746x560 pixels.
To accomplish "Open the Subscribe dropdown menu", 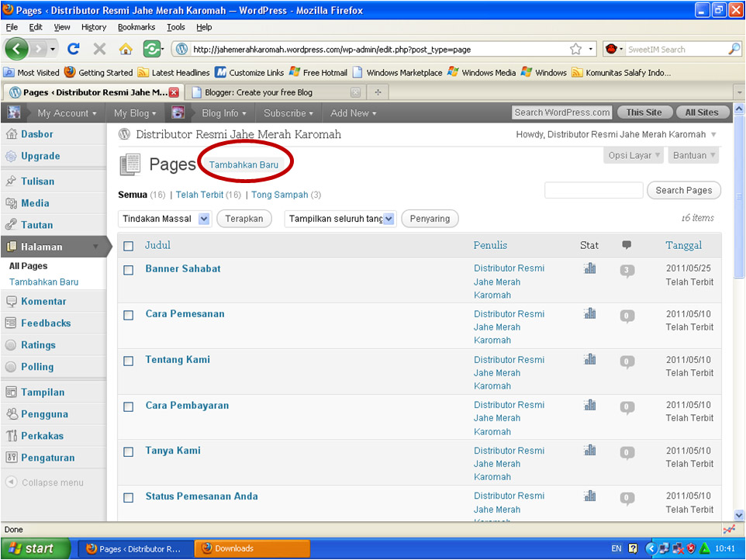I will point(288,112).
